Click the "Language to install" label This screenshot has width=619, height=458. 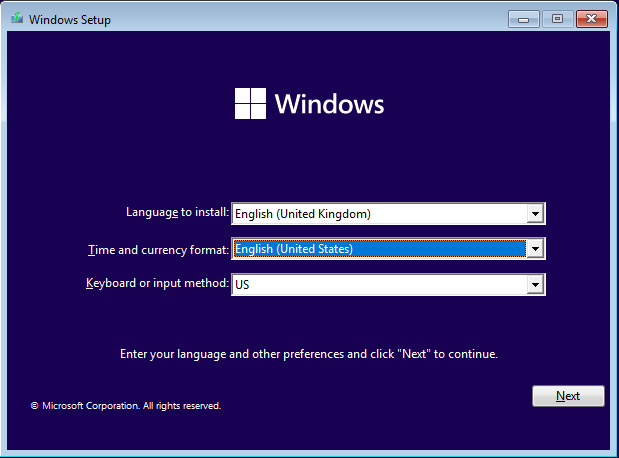click(x=177, y=212)
